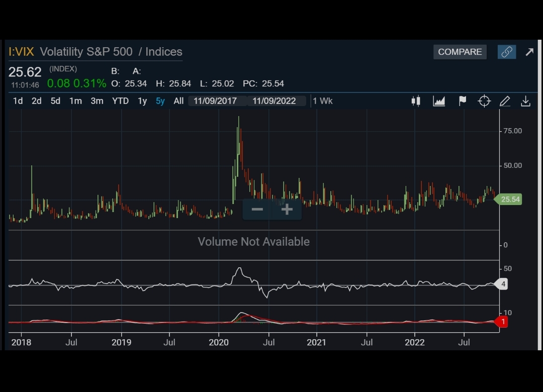Viewport: 543px width, 392px height.
Task: Click the Volatility S&P 500 title
Action: (86, 52)
